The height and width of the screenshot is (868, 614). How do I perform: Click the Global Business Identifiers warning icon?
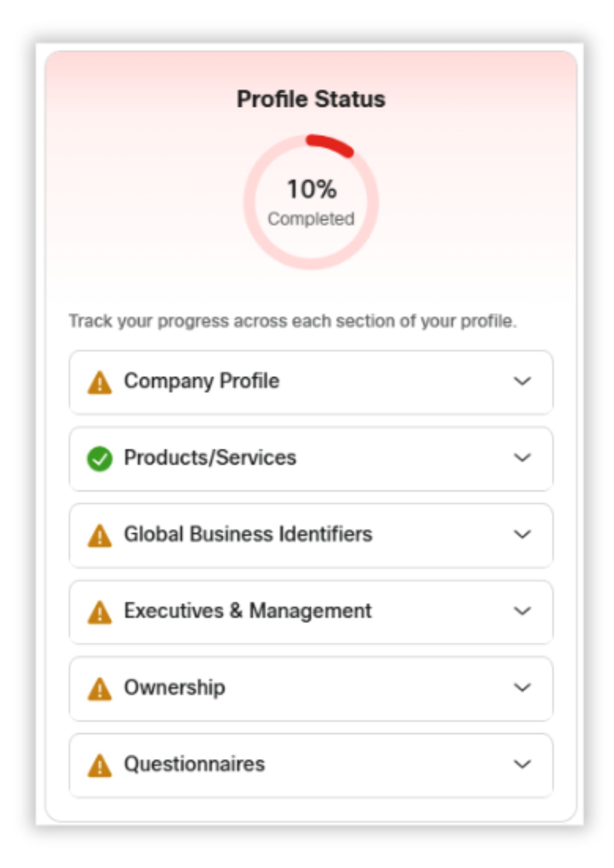99,536
